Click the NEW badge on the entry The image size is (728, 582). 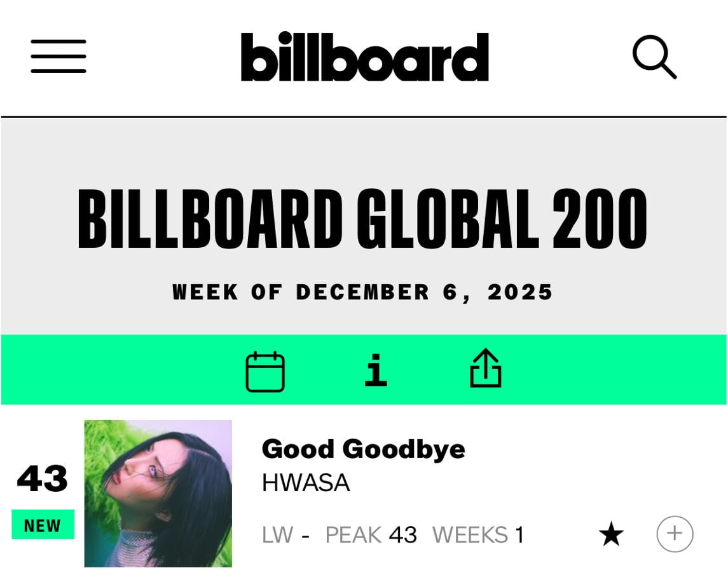(x=42, y=525)
